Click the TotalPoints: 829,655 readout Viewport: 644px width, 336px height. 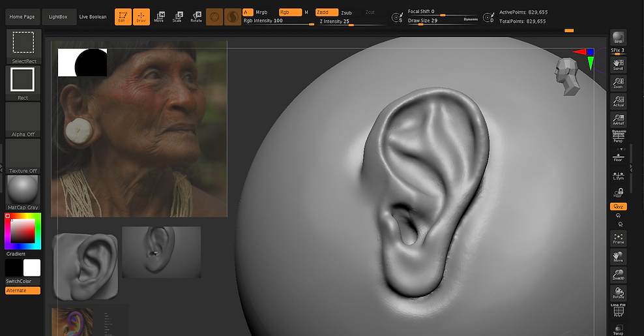(x=522, y=22)
